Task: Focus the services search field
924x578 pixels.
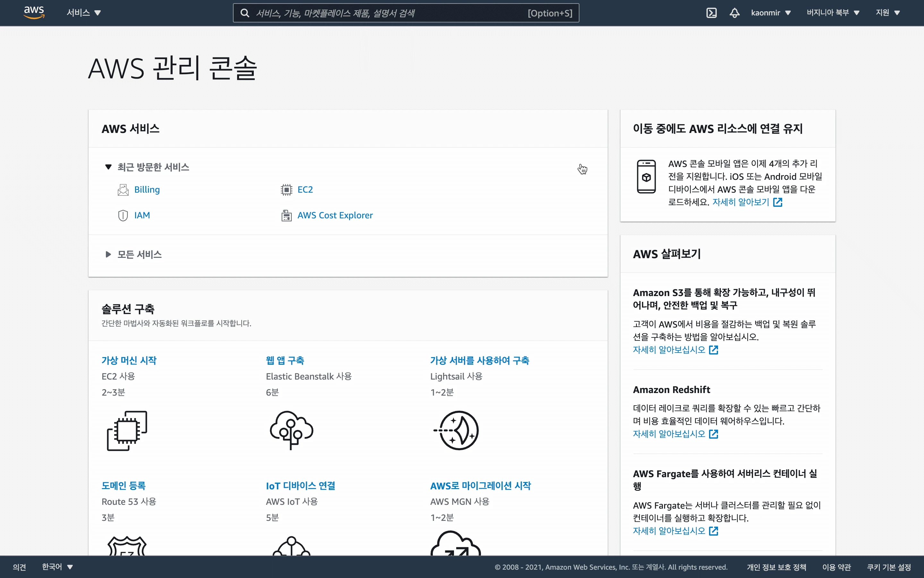Action: click(406, 13)
